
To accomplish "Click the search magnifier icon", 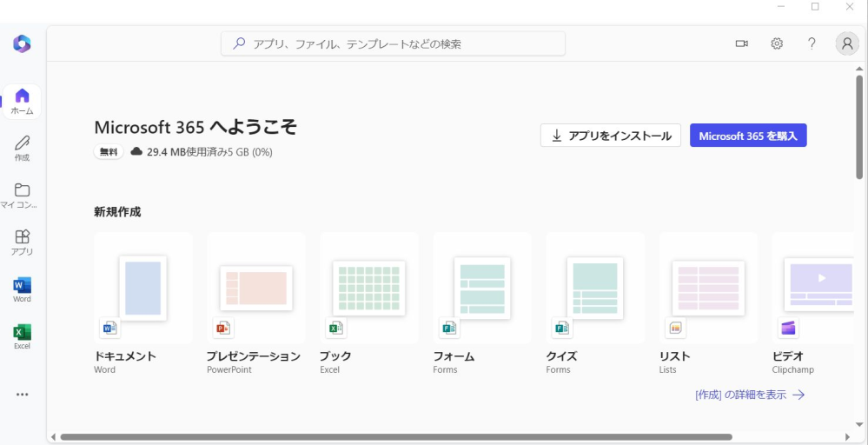I will [x=239, y=43].
